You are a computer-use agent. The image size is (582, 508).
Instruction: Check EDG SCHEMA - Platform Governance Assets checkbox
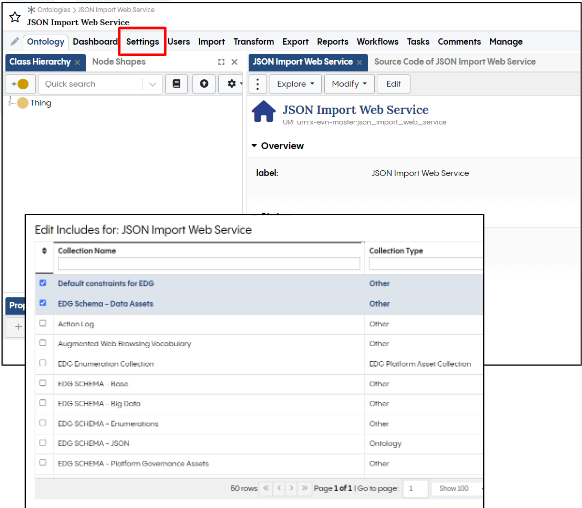[43, 462]
